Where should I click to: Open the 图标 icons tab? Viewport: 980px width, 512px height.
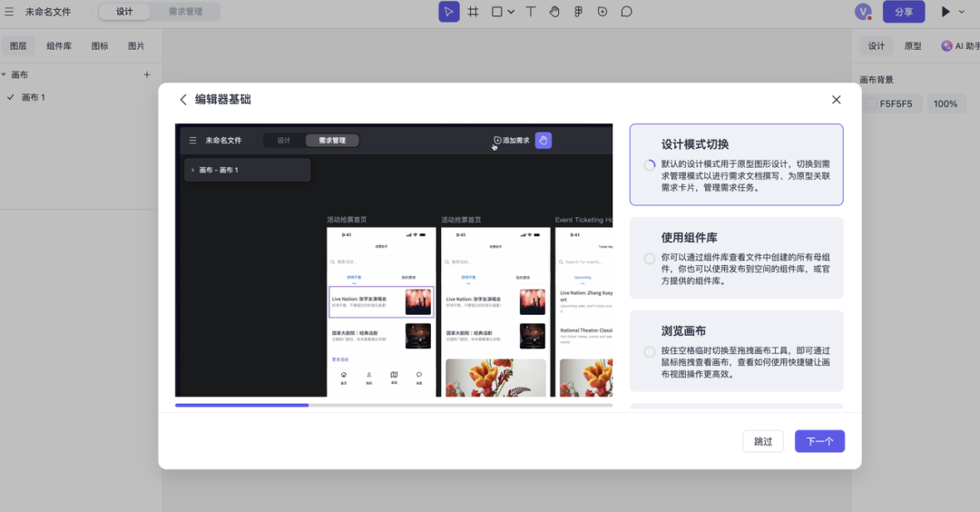tap(100, 45)
